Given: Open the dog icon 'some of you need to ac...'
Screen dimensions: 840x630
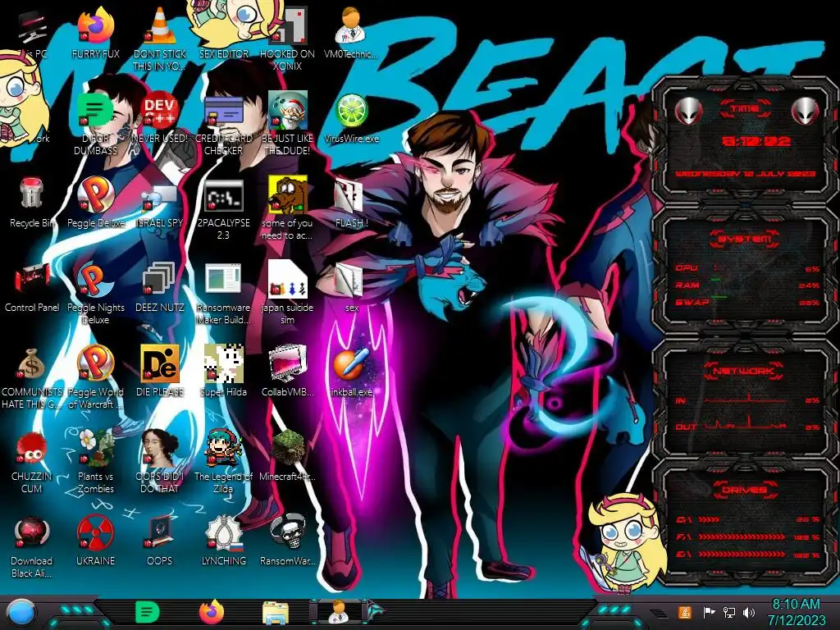Looking at the screenshot, I should (x=288, y=209).
